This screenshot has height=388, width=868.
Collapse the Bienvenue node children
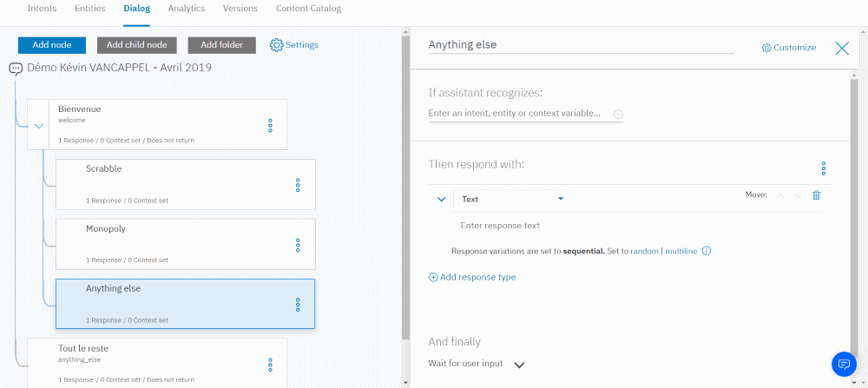[x=39, y=126]
